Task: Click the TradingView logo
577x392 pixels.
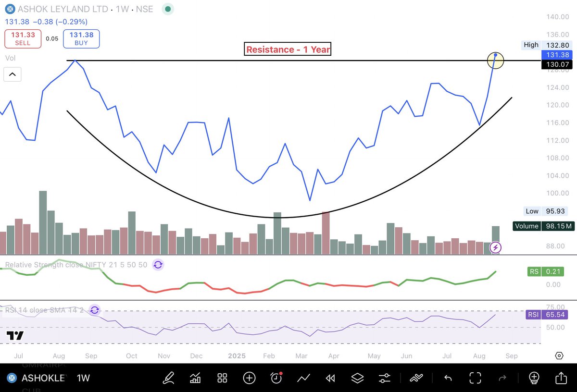Action: pyautogui.click(x=15, y=336)
